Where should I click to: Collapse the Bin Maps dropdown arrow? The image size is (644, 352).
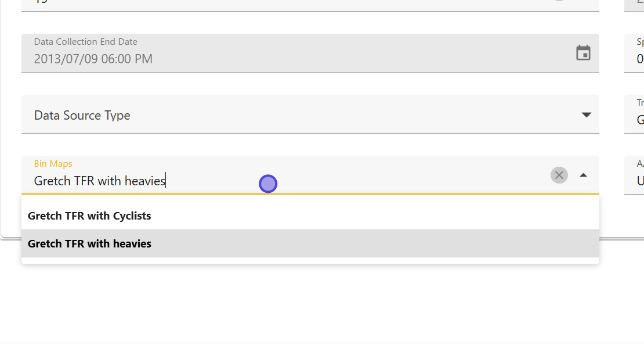tap(584, 175)
